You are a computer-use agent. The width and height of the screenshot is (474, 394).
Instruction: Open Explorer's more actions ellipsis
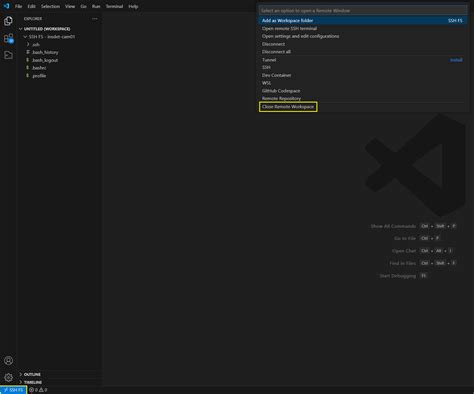(95, 19)
